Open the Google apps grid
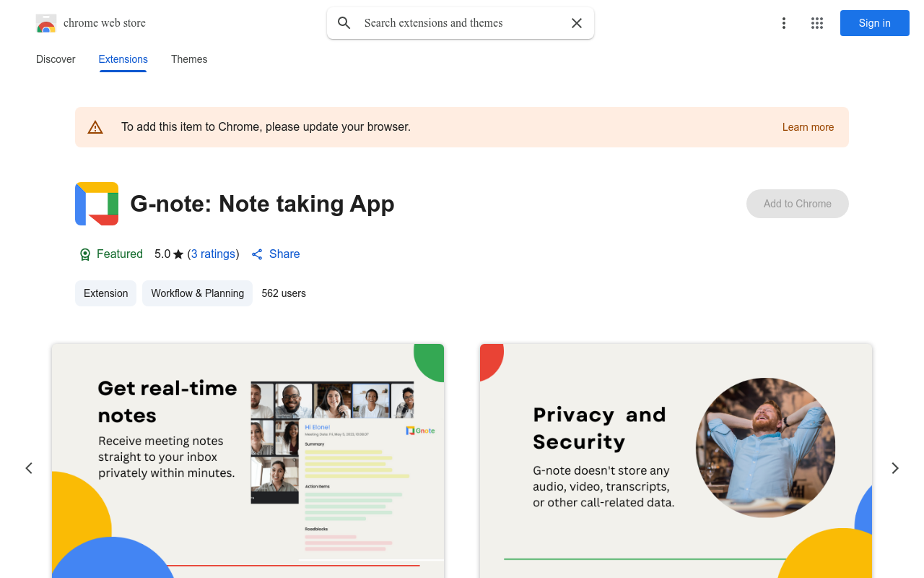 [817, 23]
